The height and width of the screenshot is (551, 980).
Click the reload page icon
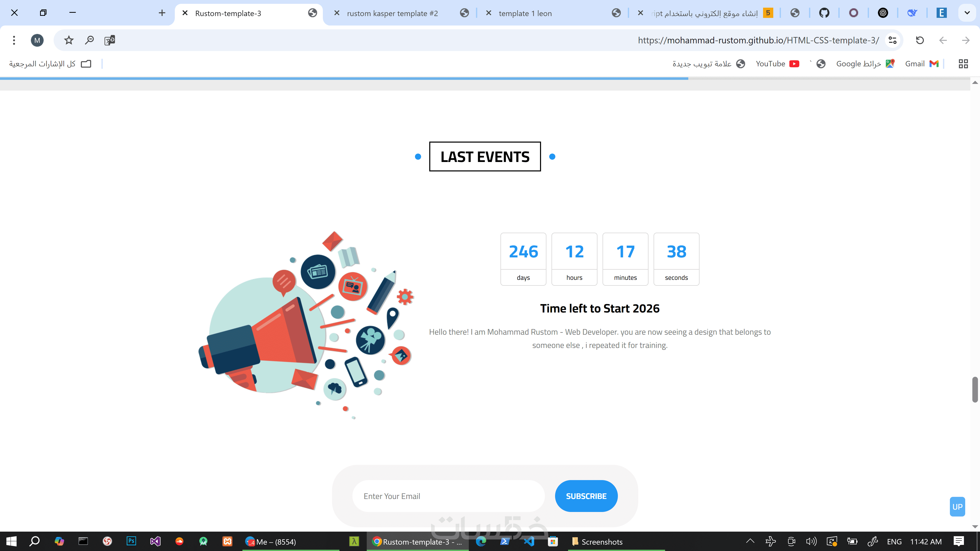coord(920,40)
